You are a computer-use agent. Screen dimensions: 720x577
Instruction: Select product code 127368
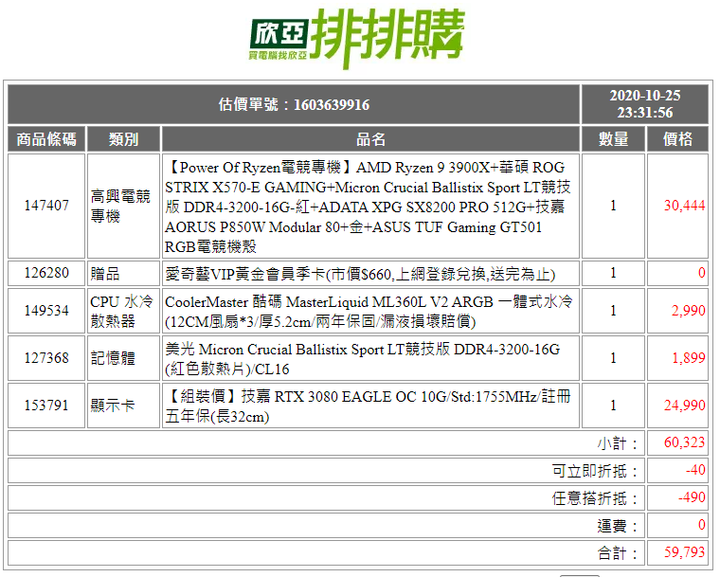46,358
